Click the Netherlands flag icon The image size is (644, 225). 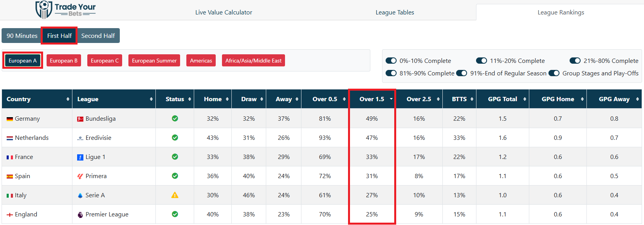click(x=10, y=138)
